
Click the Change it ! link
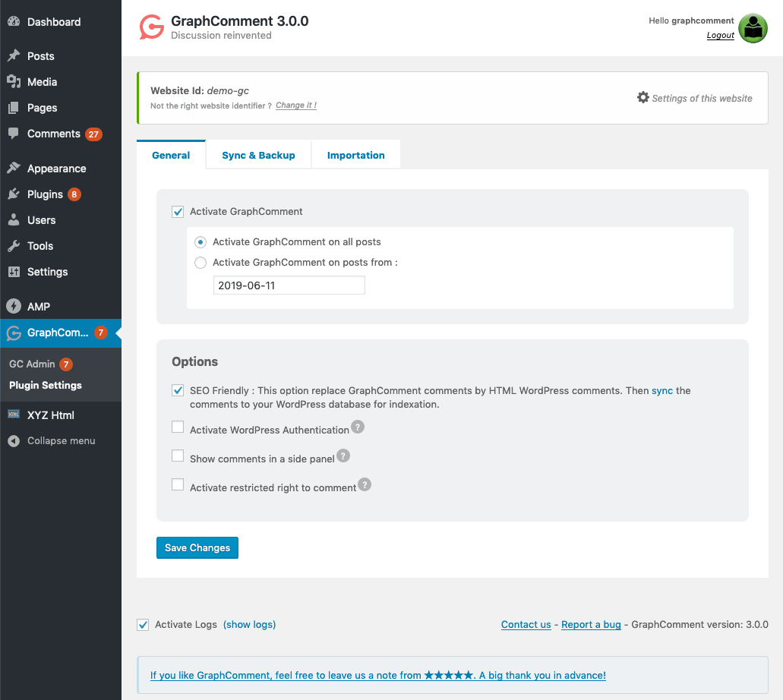click(x=296, y=106)
